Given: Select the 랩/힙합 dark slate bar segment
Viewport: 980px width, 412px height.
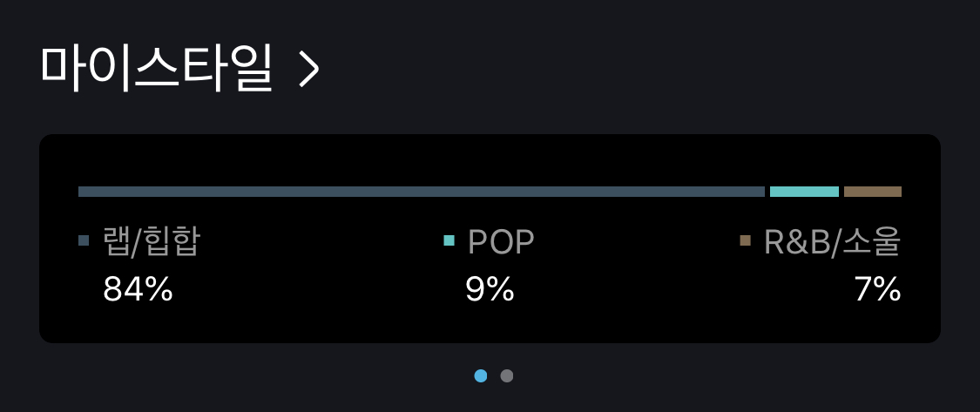Looking at the screenshot, I should pos(422,192).
